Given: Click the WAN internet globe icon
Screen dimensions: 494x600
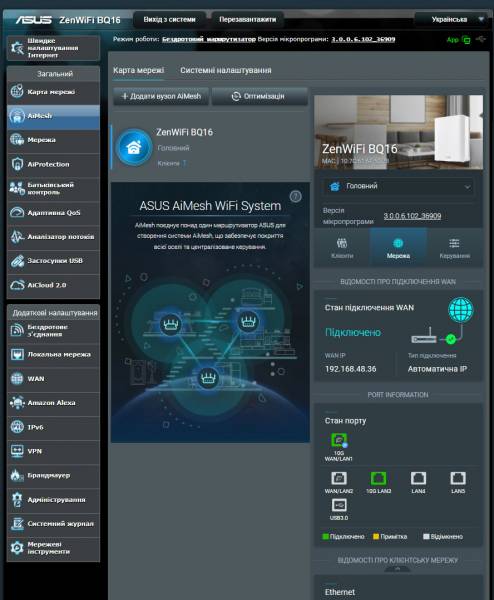Looking at the screenshot, I should (461, 309).
